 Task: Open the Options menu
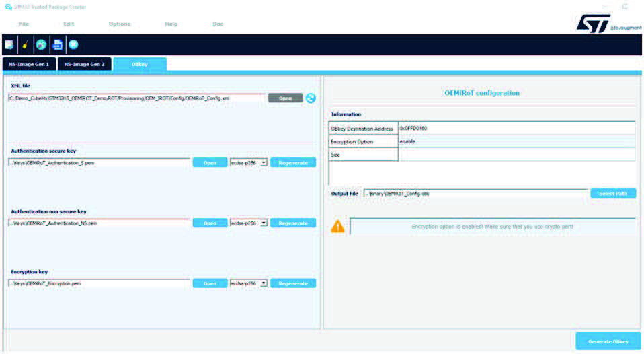(120, 24)
